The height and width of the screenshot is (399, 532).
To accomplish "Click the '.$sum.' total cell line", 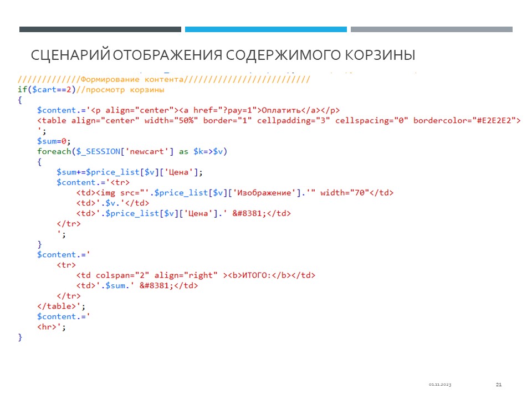I will click(x=137, y=285).
